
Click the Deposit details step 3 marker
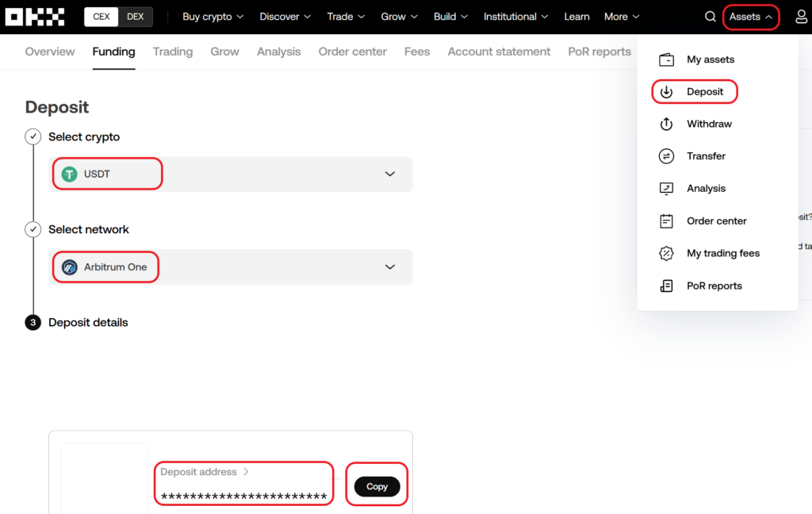coord(33,323)
